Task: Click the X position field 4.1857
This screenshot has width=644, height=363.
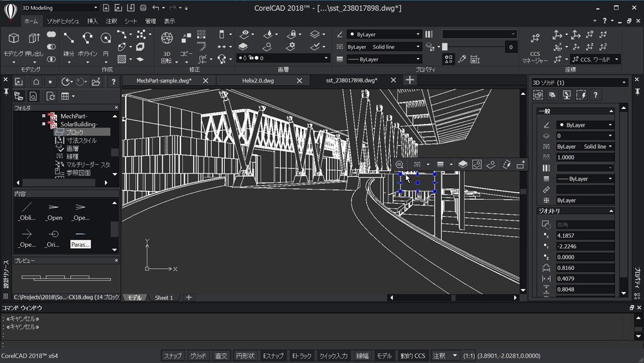Action: pyautogui.click(x=585, y=235)
